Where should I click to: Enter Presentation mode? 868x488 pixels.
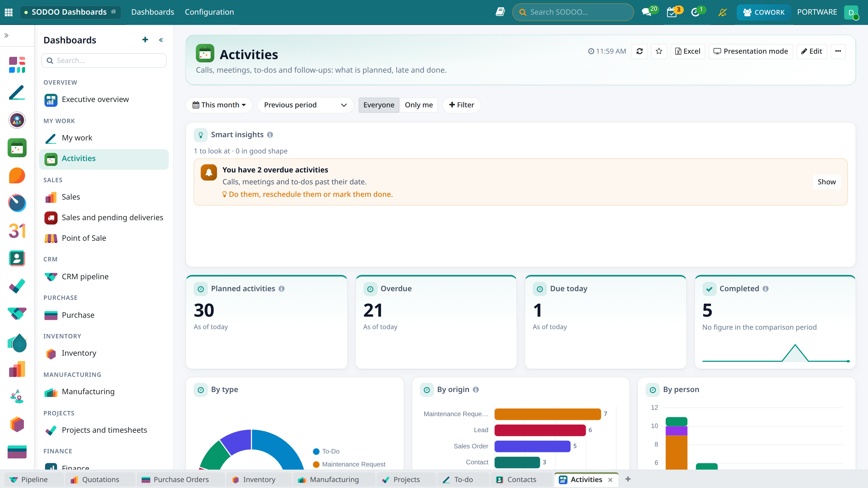click(x=750, y=51)
